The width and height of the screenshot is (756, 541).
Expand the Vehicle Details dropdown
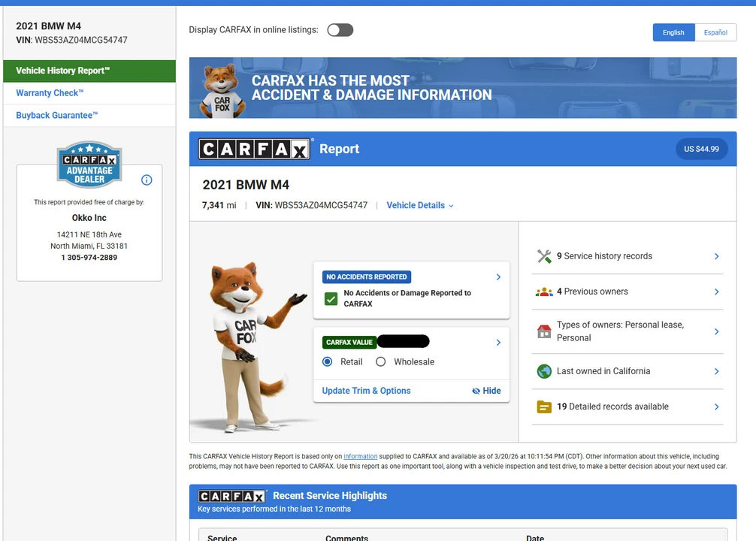[420, 205]
